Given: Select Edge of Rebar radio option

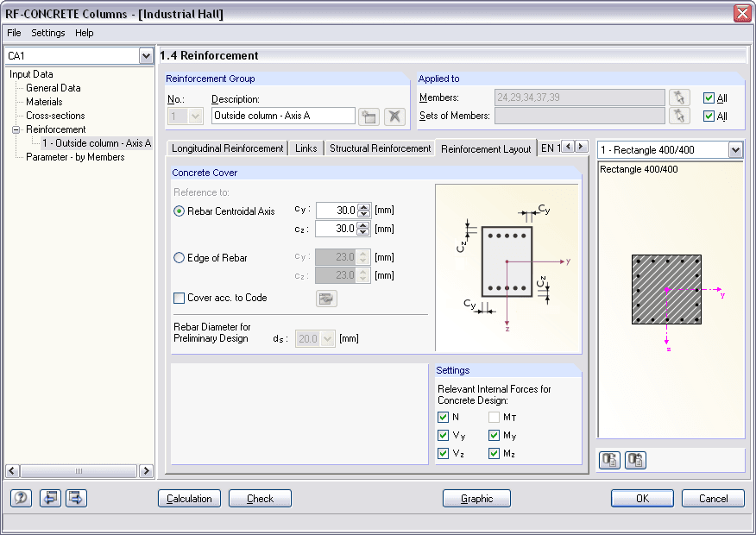Looking at the screenshot, I should [x=179, y=258].
